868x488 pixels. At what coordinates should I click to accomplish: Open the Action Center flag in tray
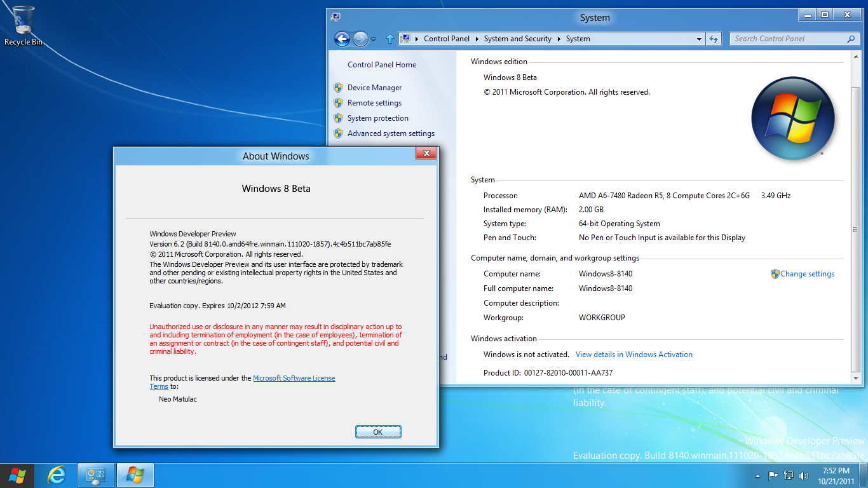point(773,475)
